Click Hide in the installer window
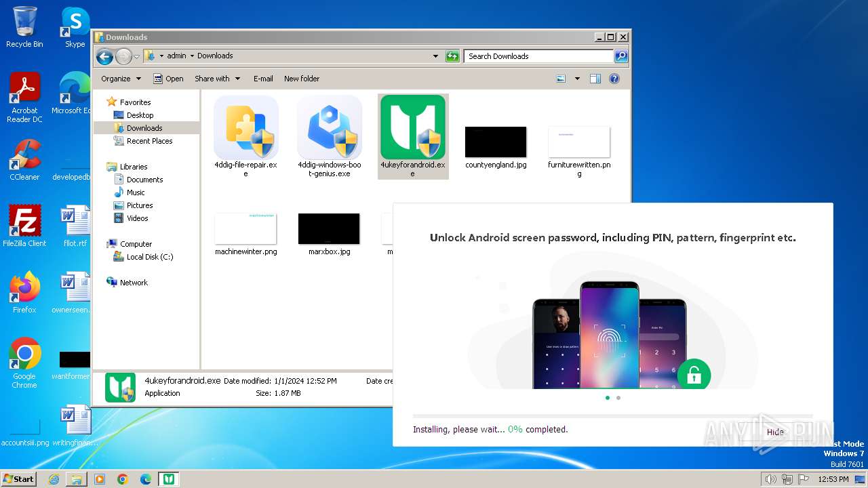Viewport: 868px width, 488px height. pyautogui.click(x=775, y=432)
